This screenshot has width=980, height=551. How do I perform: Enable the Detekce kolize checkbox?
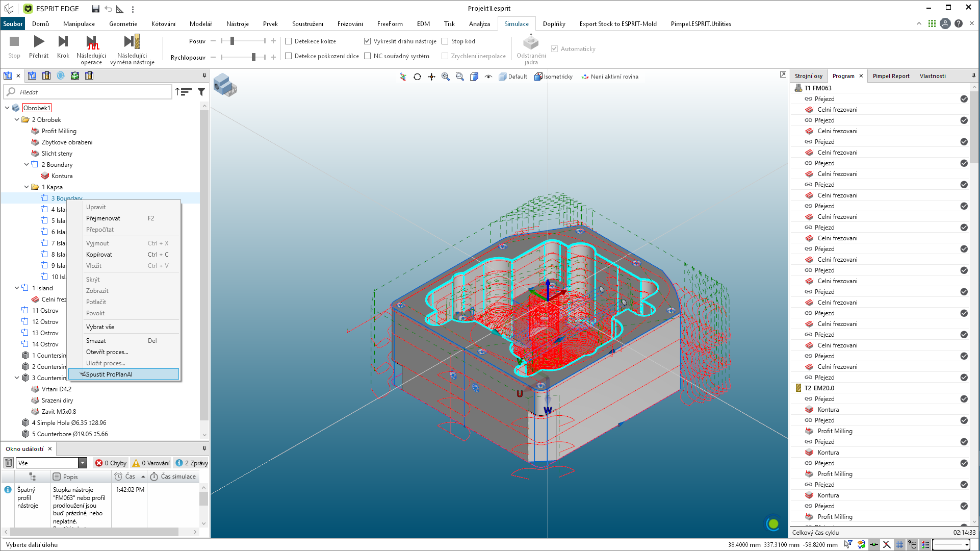[x=289, y=41]
